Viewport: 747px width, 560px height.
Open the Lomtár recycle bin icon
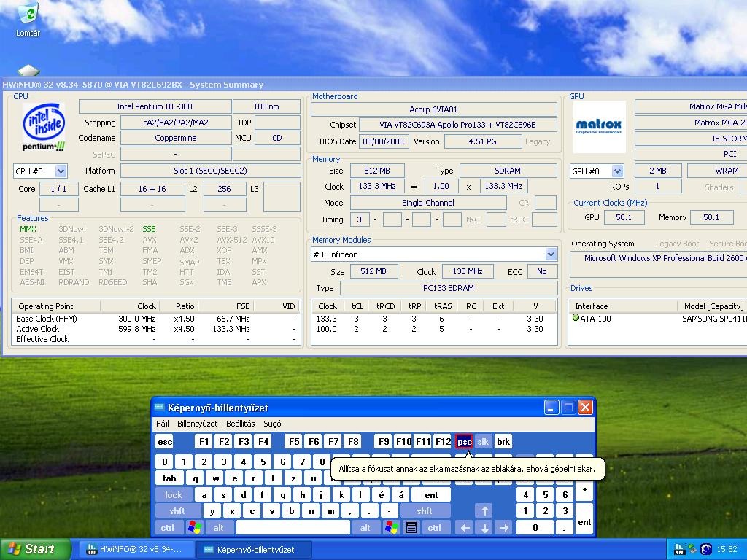[x=28, y=20]
